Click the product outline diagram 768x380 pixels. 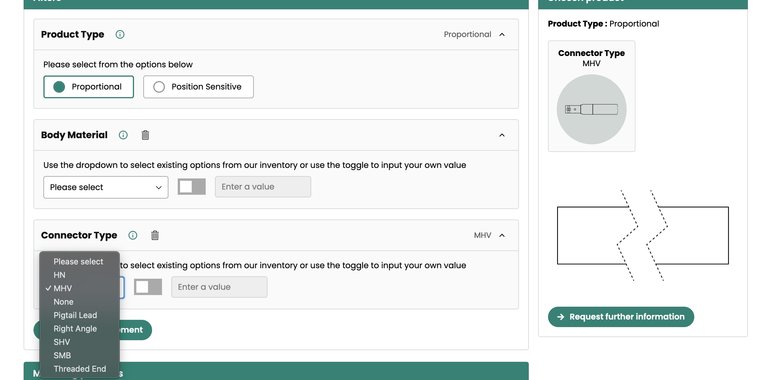point(643,236)
